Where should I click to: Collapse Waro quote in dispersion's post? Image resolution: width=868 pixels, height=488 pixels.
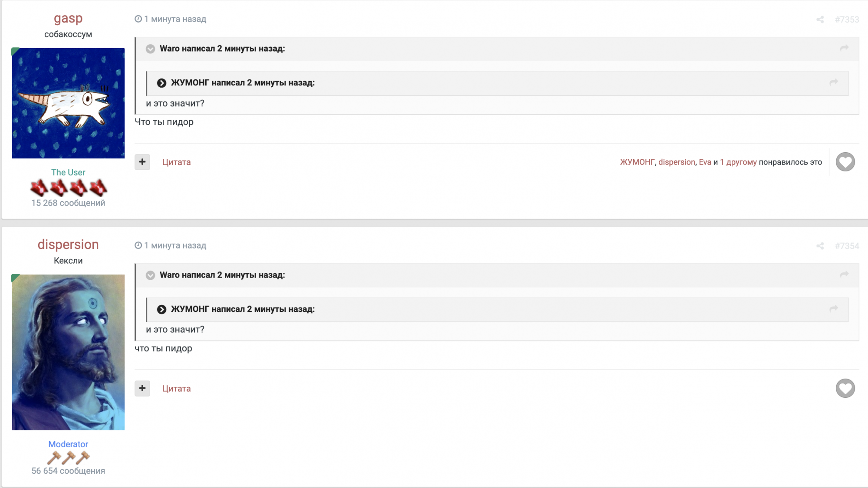coord(150,275)
